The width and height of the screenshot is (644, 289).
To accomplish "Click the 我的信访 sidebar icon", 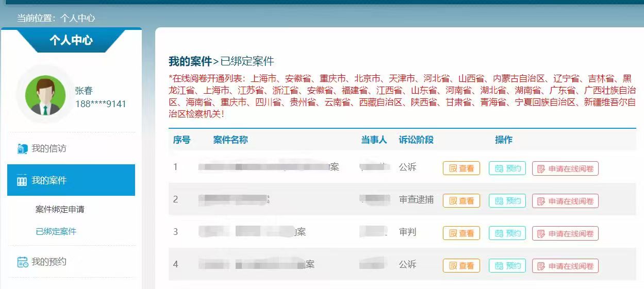I will 22,149.
